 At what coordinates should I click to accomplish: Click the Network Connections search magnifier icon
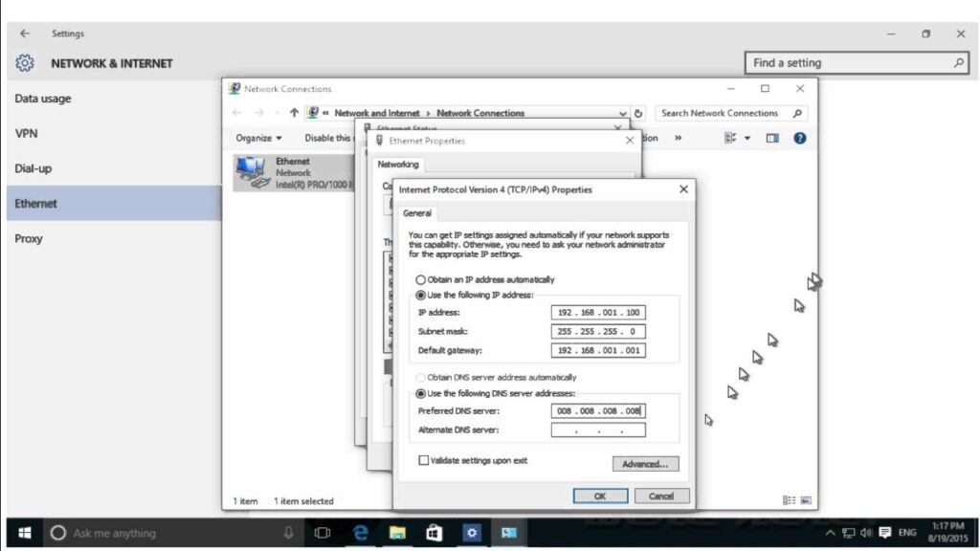[797, 113]
